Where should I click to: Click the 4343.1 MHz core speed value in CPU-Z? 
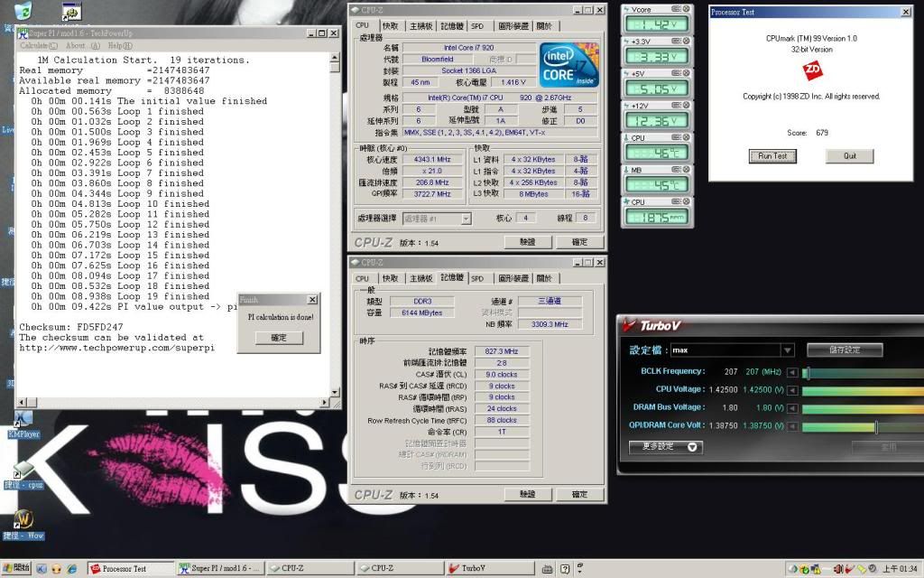coord(432,160)
